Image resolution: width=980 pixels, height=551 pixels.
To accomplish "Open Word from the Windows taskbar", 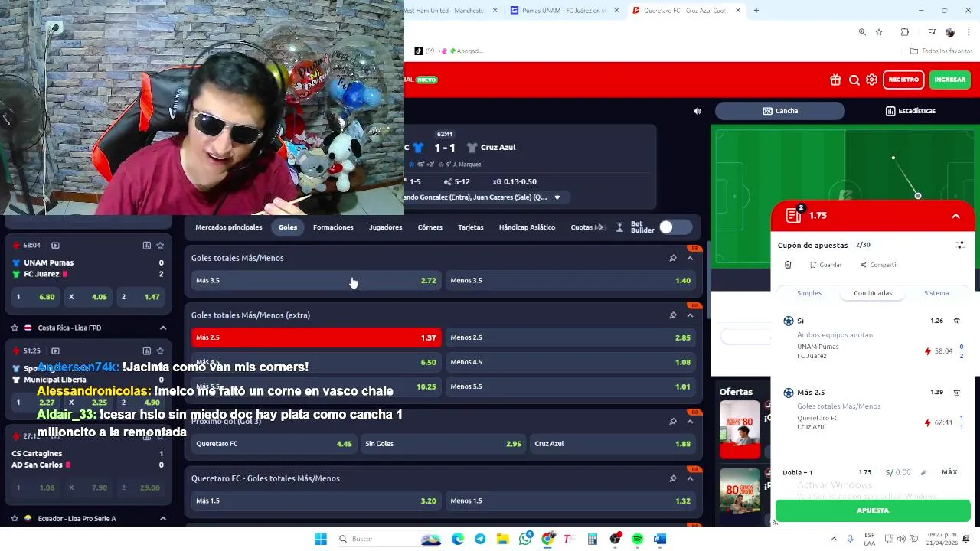I will 660,539.
